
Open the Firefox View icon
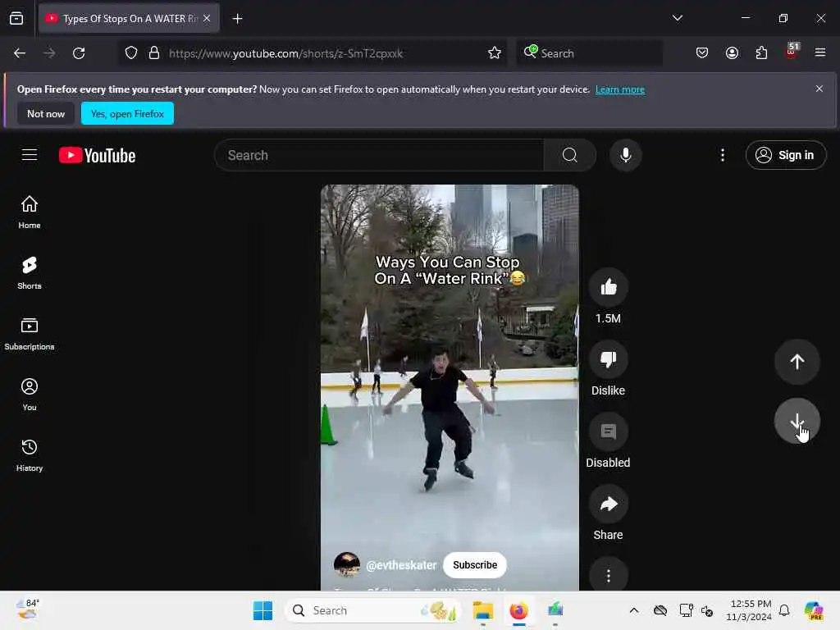pos(16,19)
